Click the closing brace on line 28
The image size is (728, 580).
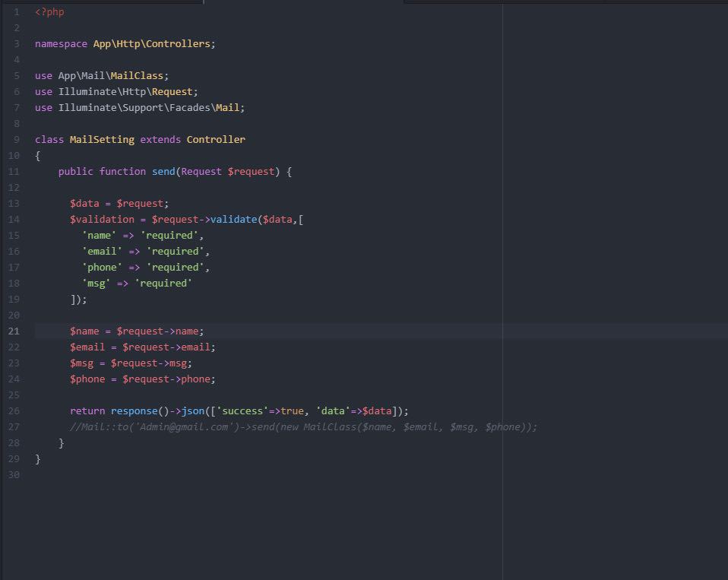pyautogui.click(x=62, y=443)
